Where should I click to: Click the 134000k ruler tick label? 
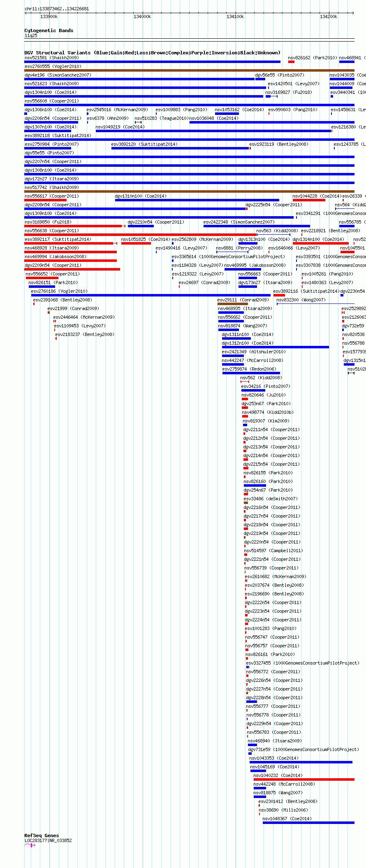point(142,16)
